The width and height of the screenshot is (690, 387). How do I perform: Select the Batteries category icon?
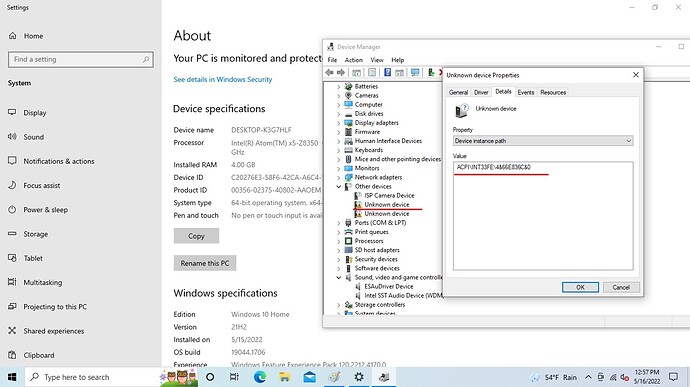tap(349, 86)
